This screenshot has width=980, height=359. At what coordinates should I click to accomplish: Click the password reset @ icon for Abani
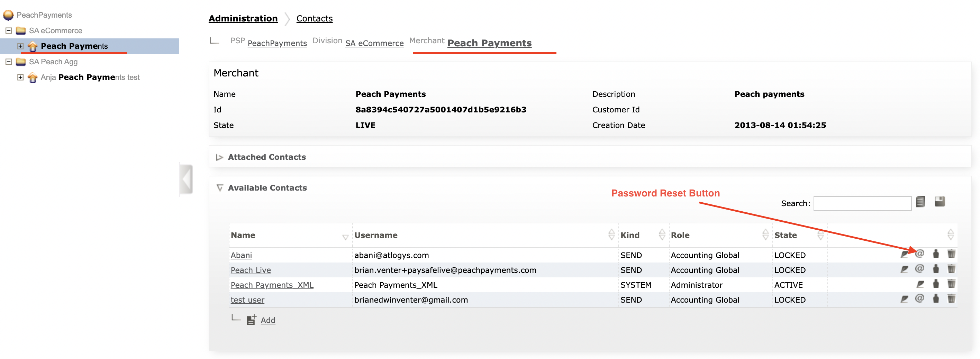click(919, 253)
